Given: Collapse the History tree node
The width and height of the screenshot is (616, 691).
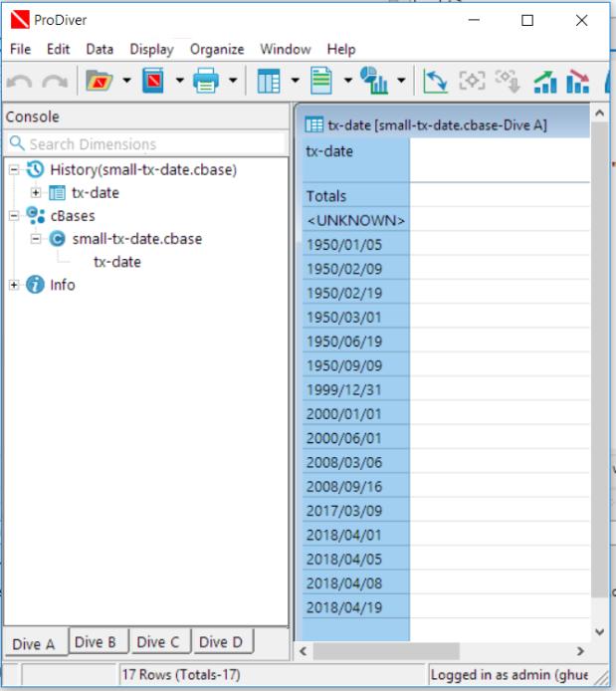Looking at the screenshot, I should click(14, 170).
